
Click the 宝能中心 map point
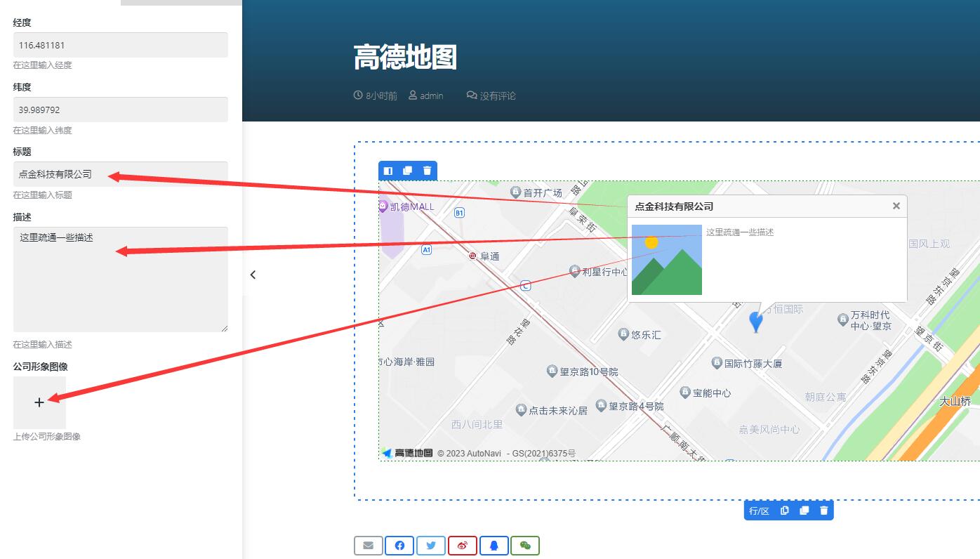[x=706, y=393]
